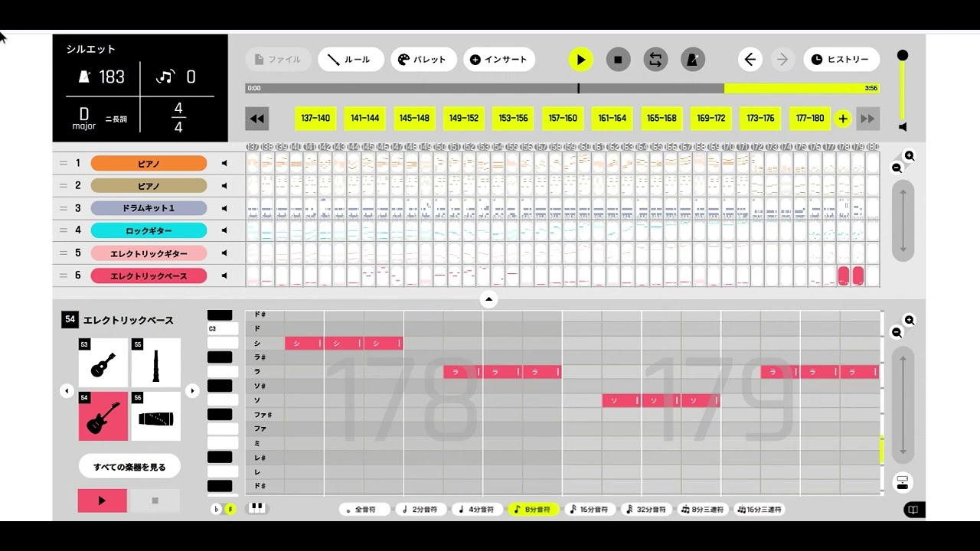Viewport: 980px width, 551px height.
Task: Select 16分音符 sixteenth note length
Action: [x=590, y=509]
